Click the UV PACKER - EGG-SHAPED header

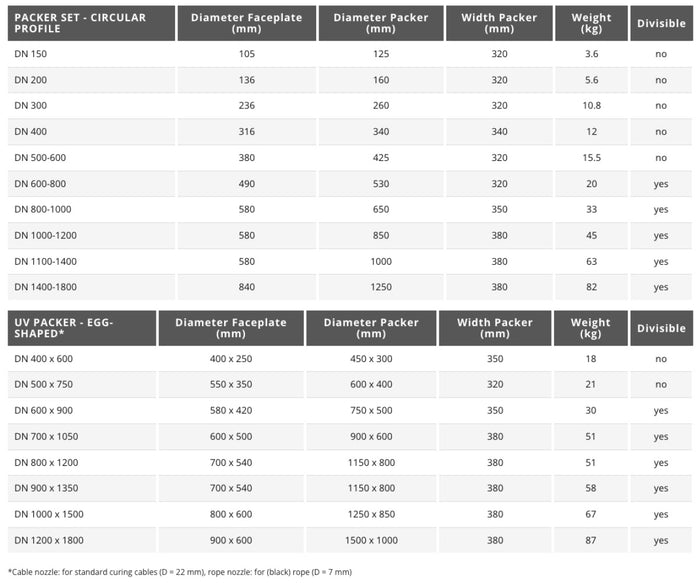coord(82,328)
